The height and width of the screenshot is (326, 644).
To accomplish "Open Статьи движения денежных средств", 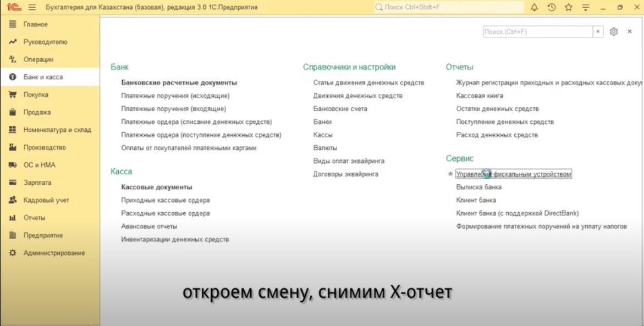I will (x=369, y=83).
